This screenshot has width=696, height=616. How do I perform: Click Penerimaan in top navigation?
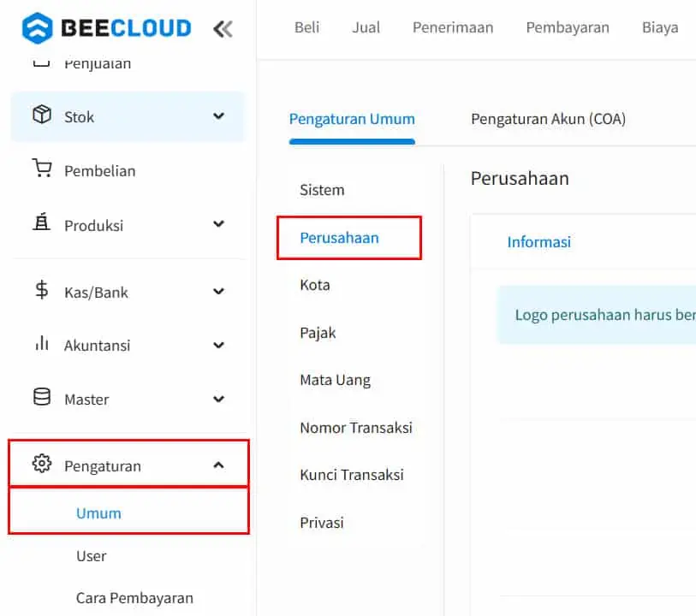pyautogui.click(x=453, y=27)
